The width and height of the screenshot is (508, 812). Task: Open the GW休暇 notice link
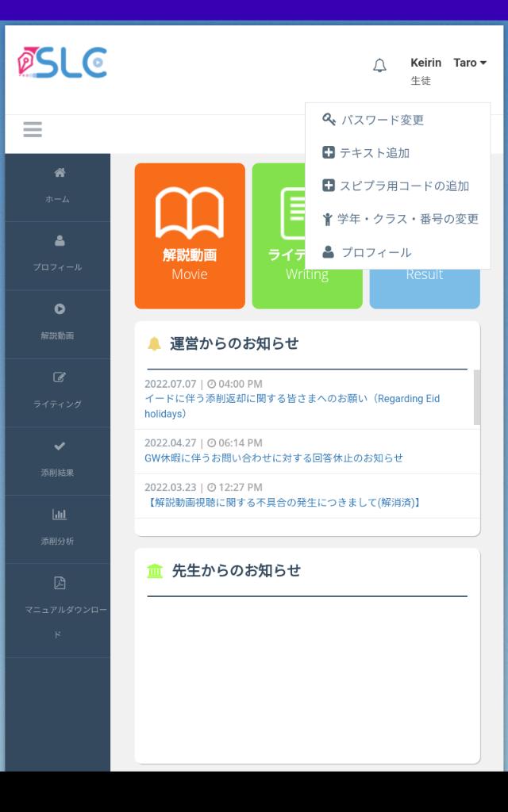pyautogui.click(x=274, y=458)
